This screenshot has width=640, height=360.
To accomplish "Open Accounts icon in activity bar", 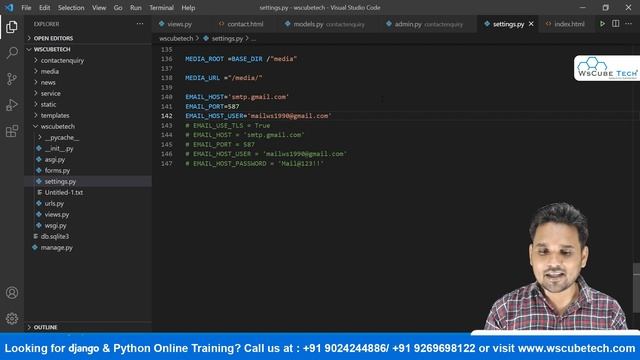I will tap(12, 293).
